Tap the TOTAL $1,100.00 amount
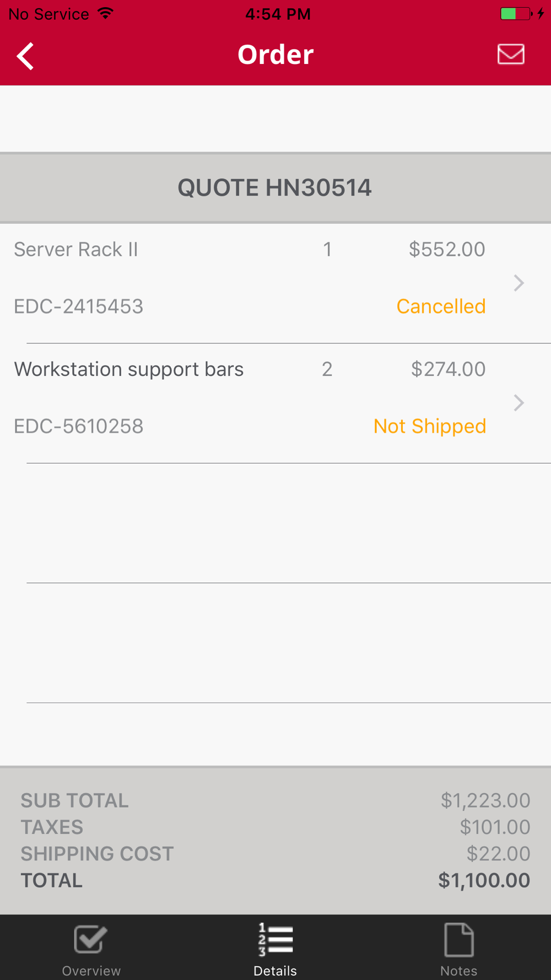 484,880
